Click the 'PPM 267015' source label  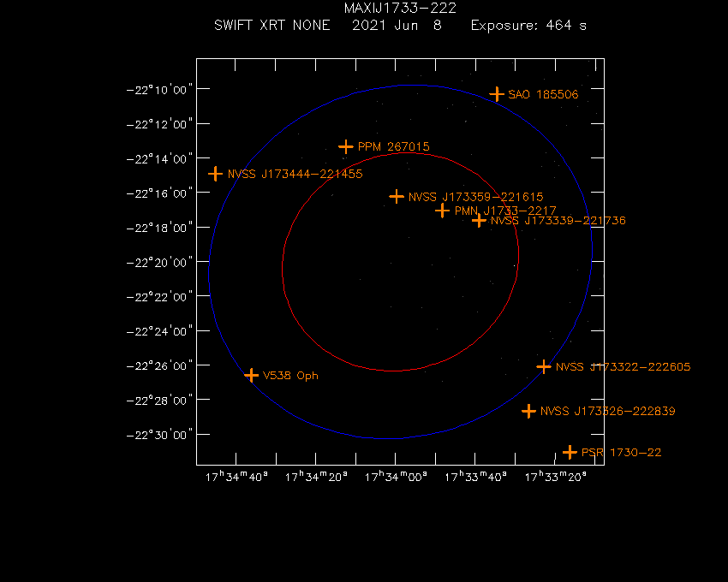pos(394,146)
